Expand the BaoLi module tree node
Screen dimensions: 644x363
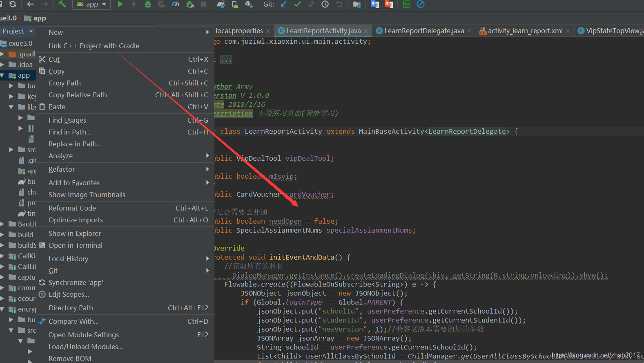click(2, 224)
